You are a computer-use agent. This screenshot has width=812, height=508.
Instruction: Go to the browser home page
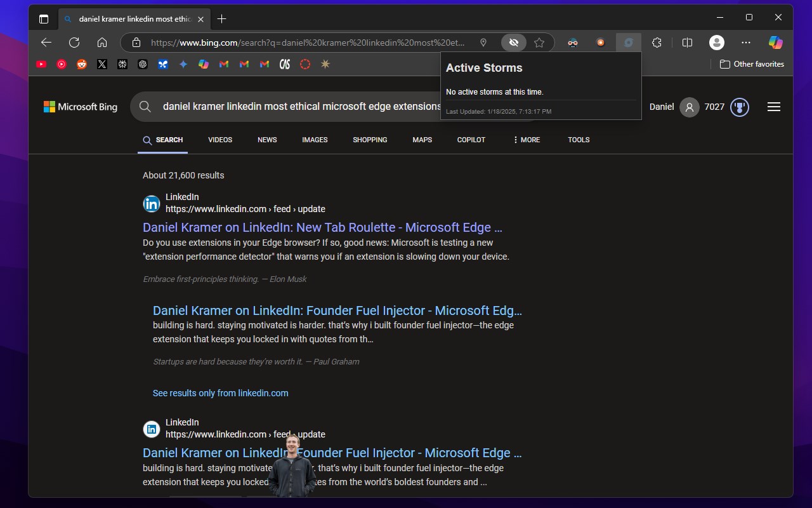point(102,43)
